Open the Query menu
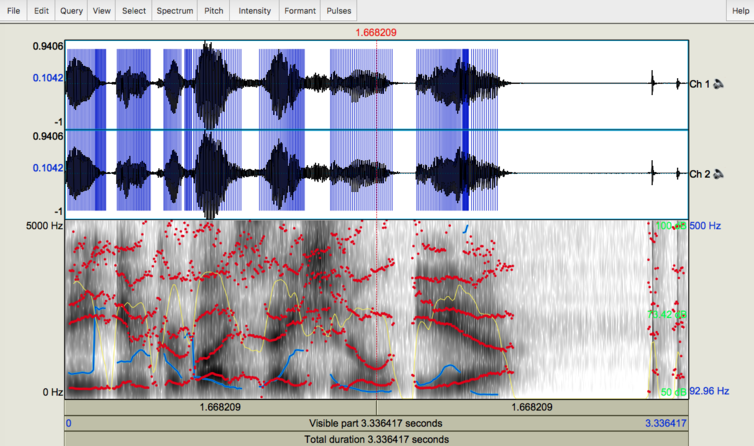 coord(71,10)
